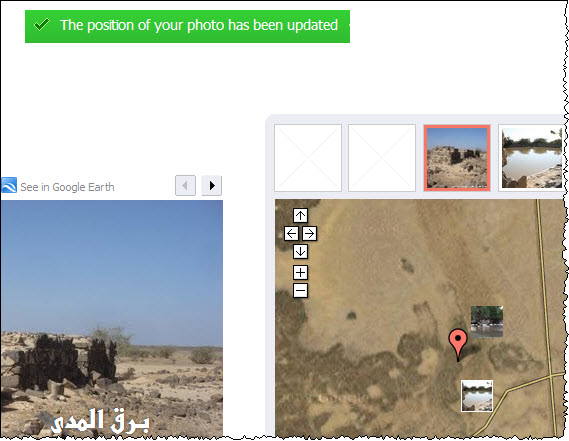Screen dimensions: 569x441
Task: Select the highlighted ruins thumbnail in the strip
Action: pyautogui.click(x=457, y=158)
